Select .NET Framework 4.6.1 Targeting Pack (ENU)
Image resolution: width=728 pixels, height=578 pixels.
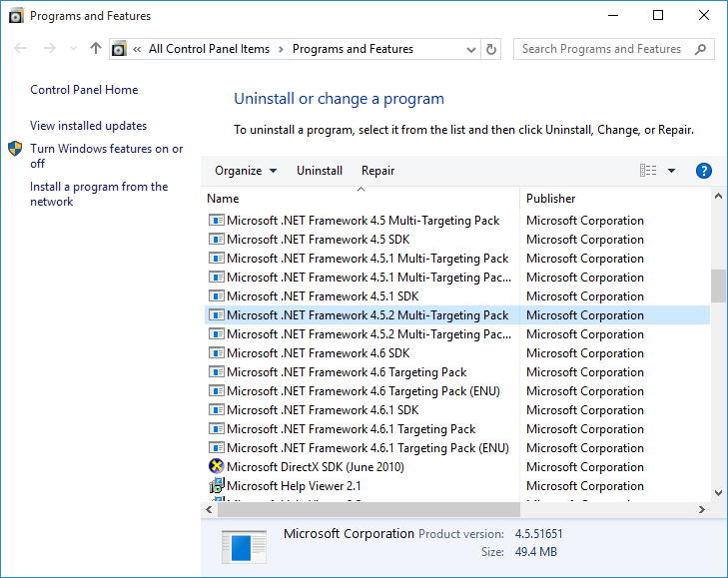tap(367, 448)
